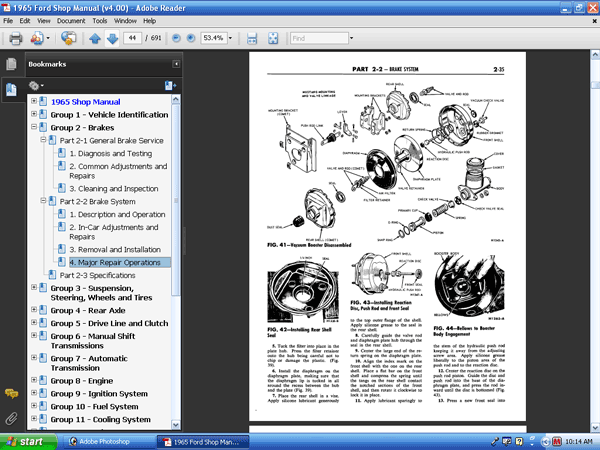Collapse Part 2-2 Brake System node

[43, 201]
